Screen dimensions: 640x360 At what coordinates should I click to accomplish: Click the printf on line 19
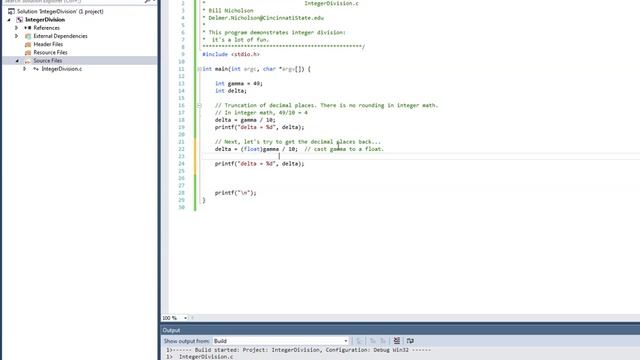260,127
